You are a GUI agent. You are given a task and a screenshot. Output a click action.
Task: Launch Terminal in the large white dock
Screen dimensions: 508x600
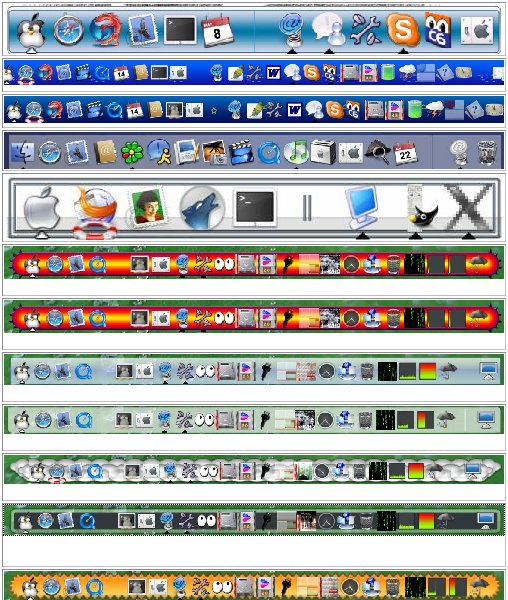pyautogui.click(x=255, y=207)
